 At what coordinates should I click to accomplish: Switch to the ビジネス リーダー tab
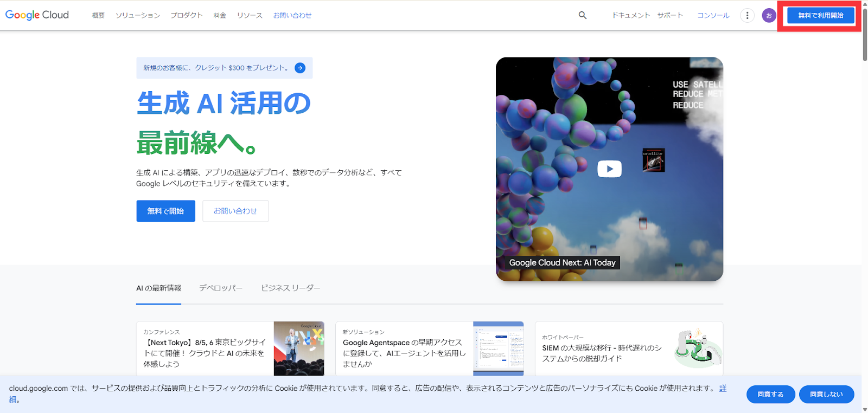coord(291,288)
